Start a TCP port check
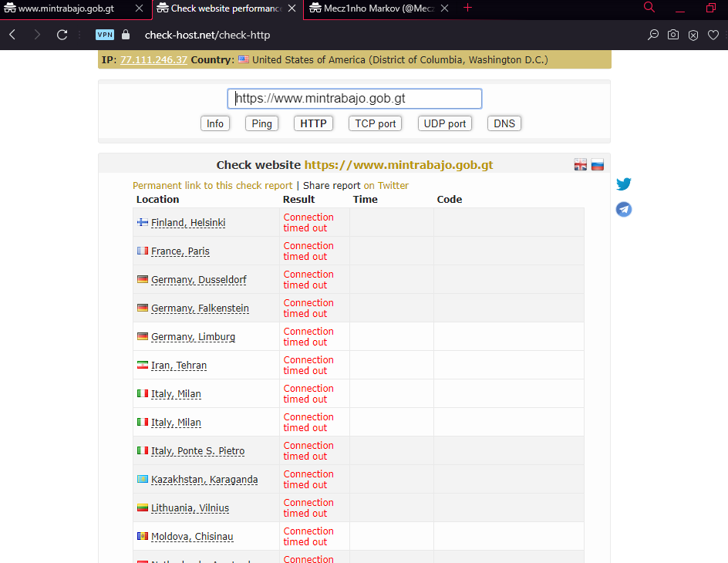The height and width of the screenshot is (563, 728). [375, 123]
